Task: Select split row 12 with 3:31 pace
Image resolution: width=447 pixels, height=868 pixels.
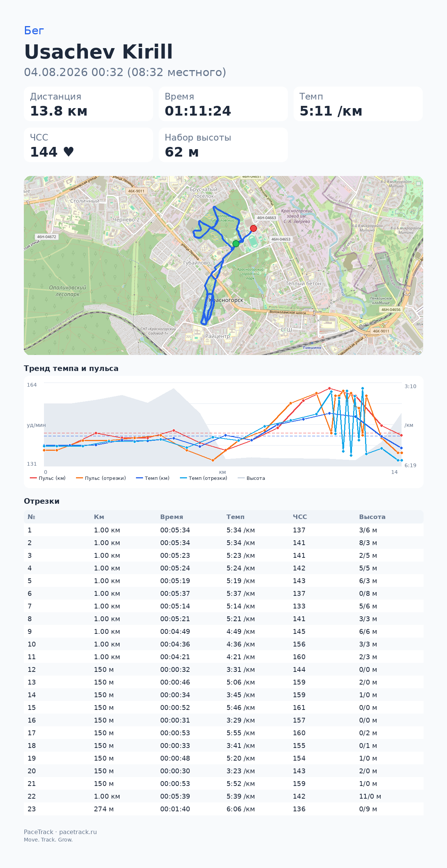Action: click(223, 670)
